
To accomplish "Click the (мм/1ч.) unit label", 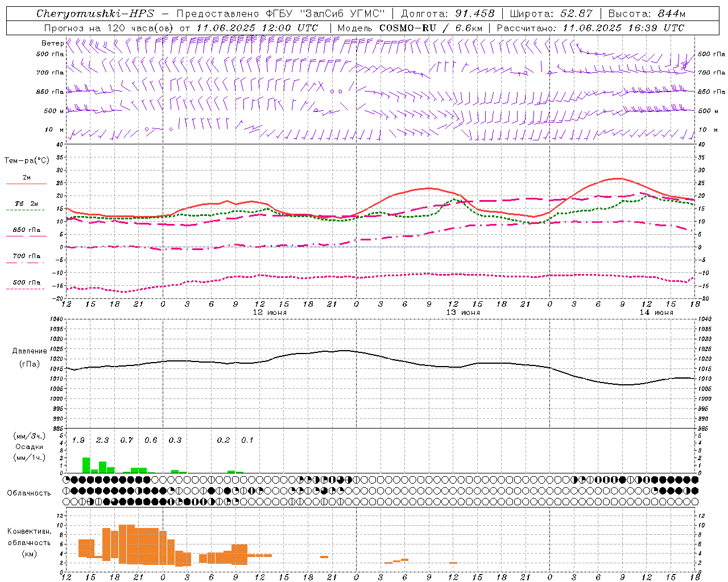I will click(x=29, y=458).
